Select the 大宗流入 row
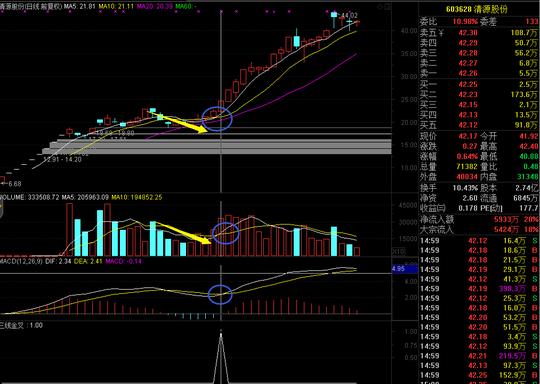This screenshot has width=540, height=384. [479, 229]
